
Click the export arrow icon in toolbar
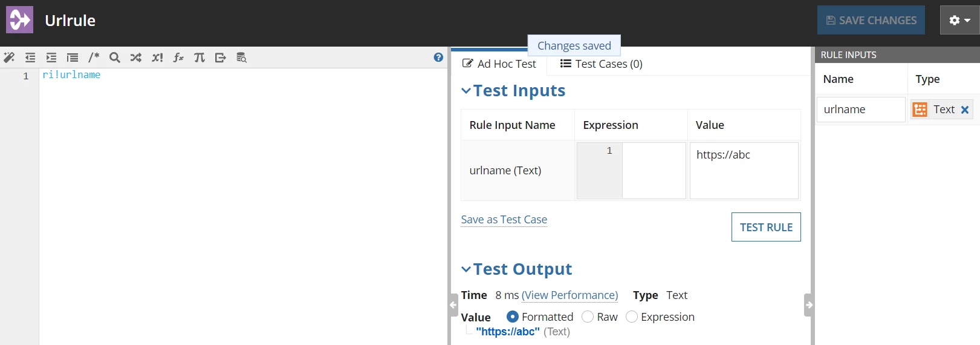(221, 57)
